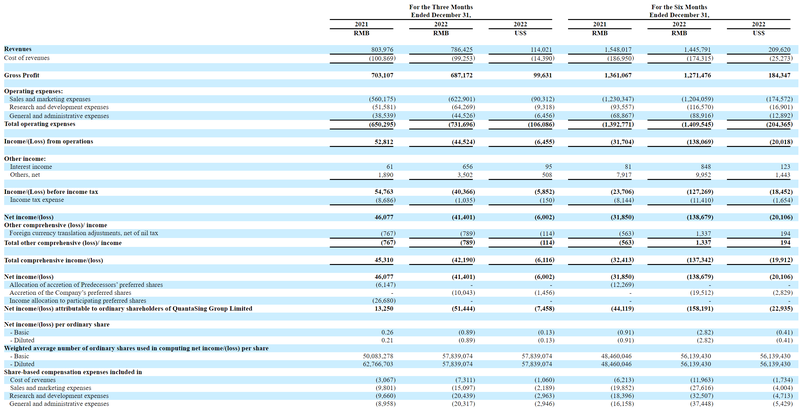Click 'Foreign currency translation adjustments, net of nil tax'
Viewport: 800px width, 410px height.
coord(84,233)
